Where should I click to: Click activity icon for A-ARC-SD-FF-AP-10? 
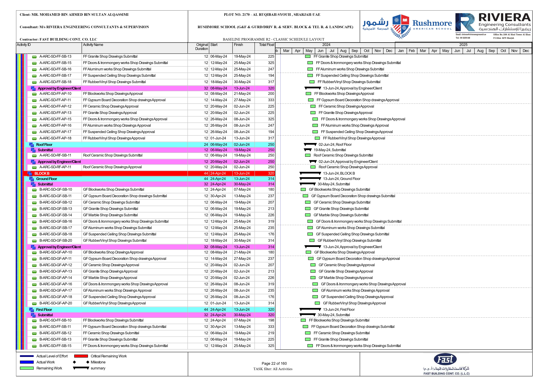point(35,94)
